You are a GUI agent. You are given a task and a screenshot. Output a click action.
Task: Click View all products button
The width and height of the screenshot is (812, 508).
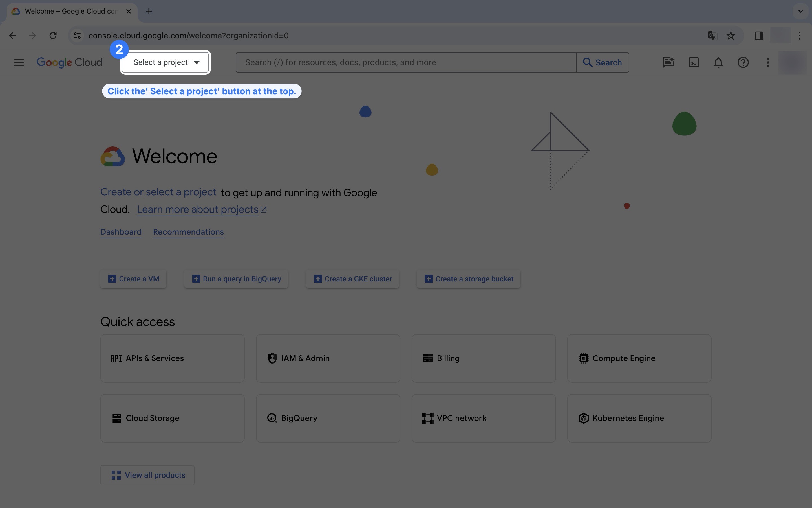tap(147, 475)
